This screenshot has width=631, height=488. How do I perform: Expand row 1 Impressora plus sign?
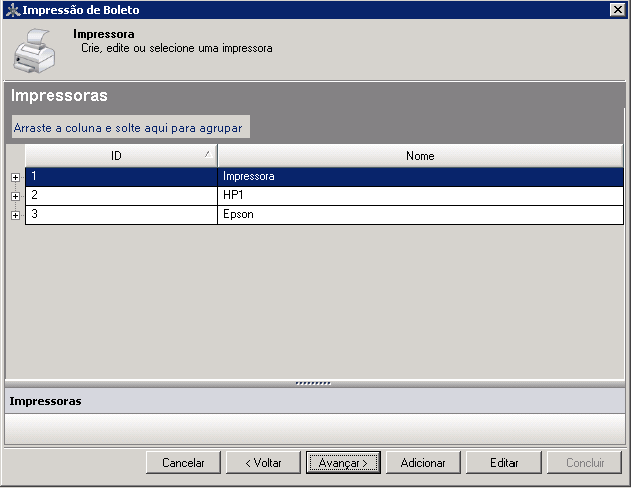coord(15,177)
